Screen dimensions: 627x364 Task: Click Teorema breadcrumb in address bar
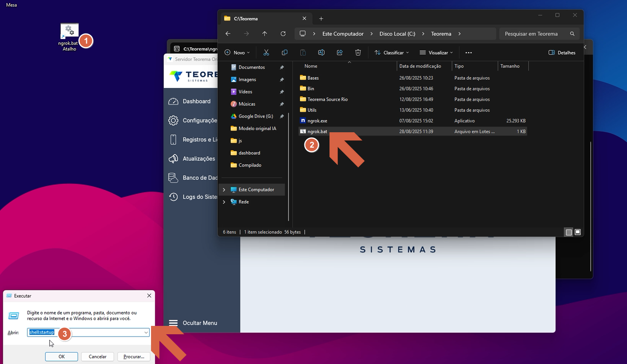(x=441, y=34)
